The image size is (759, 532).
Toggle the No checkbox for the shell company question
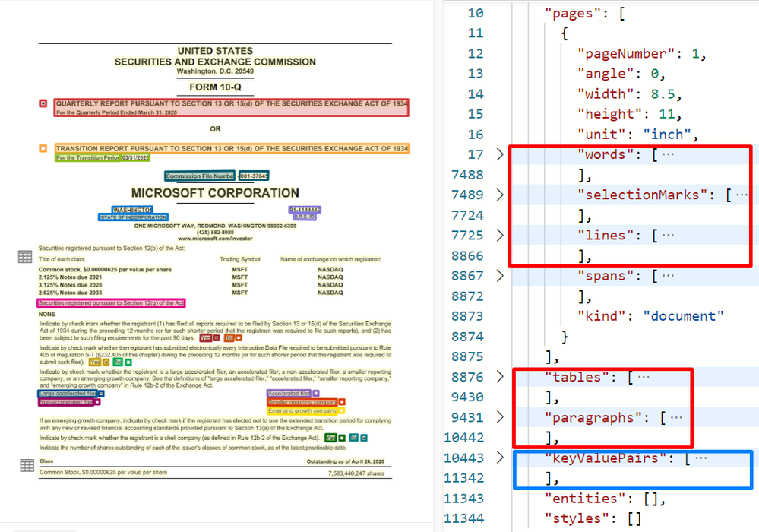(363, 438)
